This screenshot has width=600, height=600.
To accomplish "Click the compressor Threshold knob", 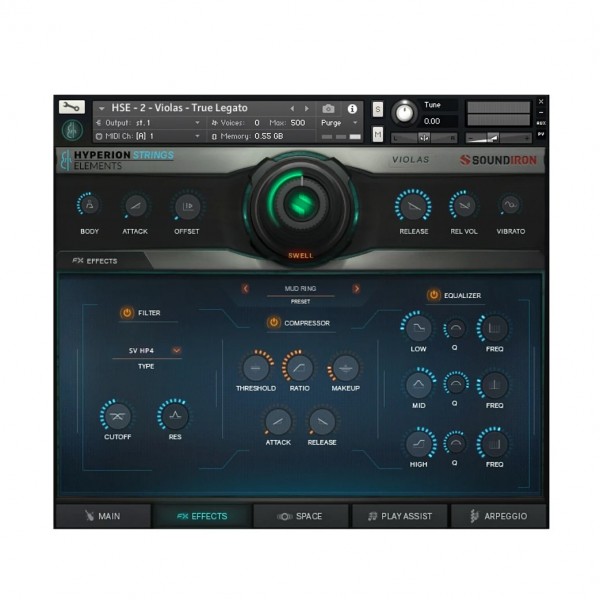I will pos(256,368).
